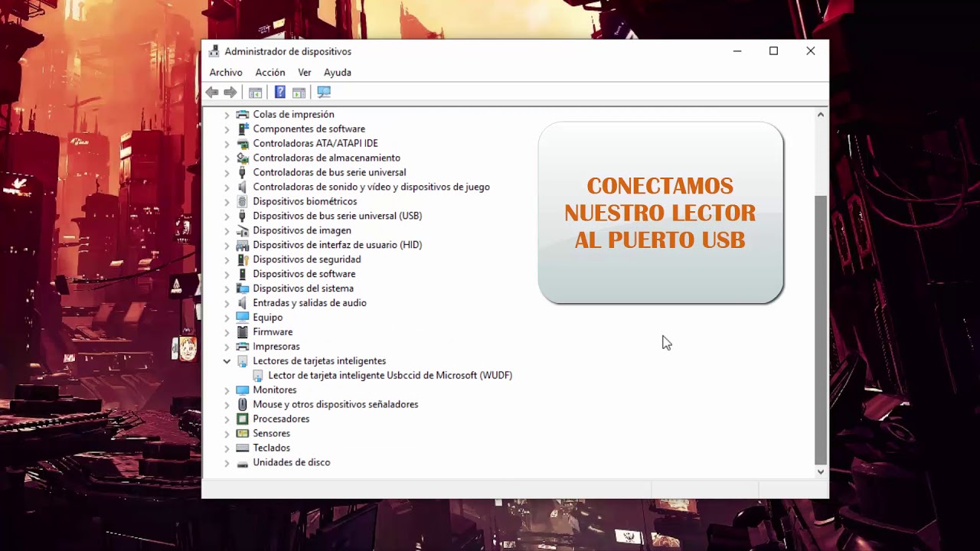Expand Controladoras de sonido y vídeo node
The height and width of the screenshot is (551, 980).
[227, 187]
